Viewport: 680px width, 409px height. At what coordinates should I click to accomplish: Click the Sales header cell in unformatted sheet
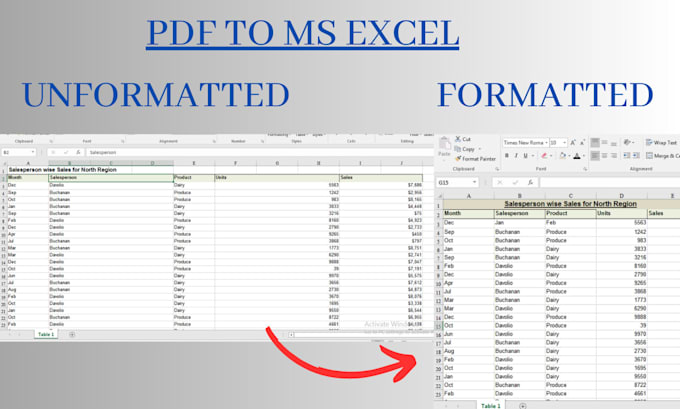pyautogui.click(x=381, y=177)
